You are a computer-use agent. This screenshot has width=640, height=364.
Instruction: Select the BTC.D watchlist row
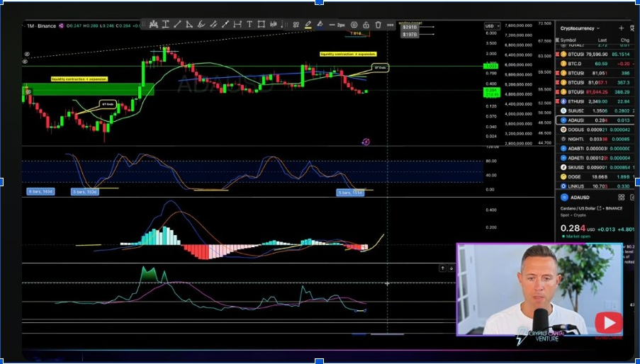tap(596, 64)
